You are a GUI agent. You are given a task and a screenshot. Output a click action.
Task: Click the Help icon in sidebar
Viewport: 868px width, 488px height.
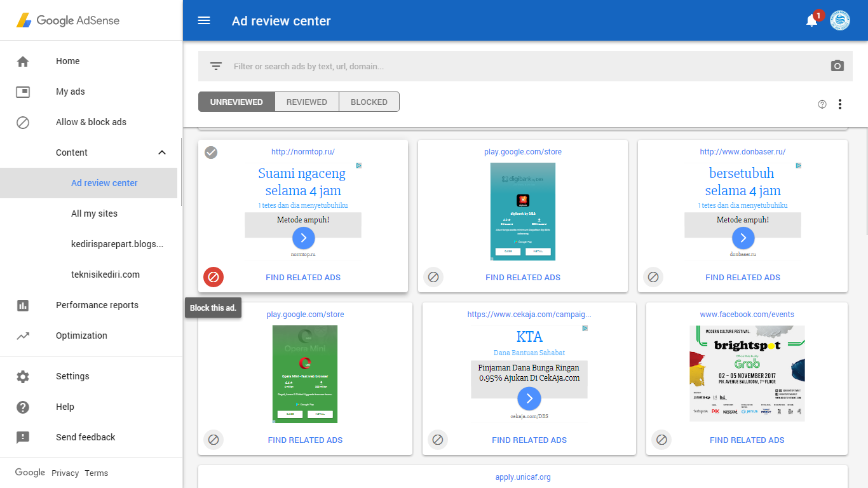23,407
